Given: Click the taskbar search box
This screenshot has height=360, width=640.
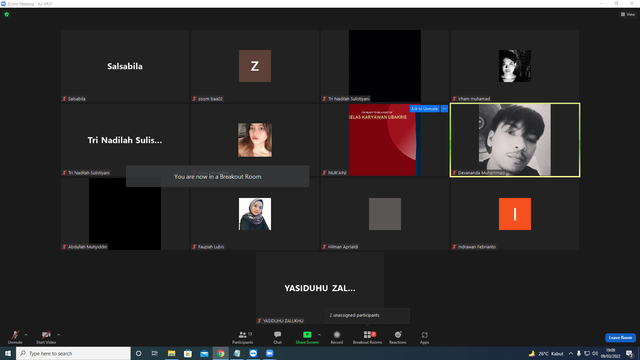Looking at the screenshot, I should click(x=73, y=353).
